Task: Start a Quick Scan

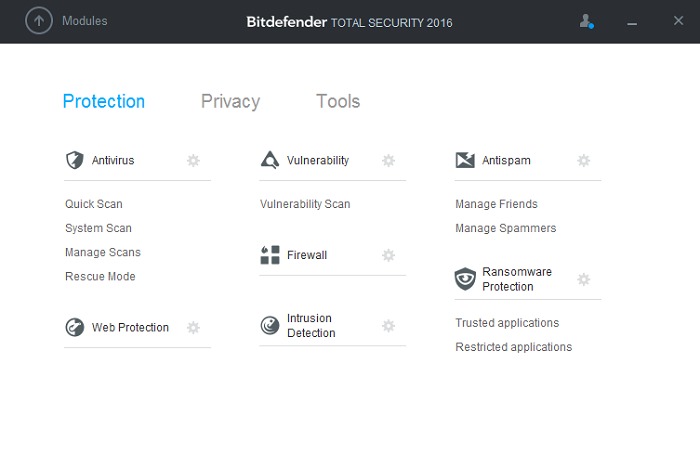Action: pos(94,204)
